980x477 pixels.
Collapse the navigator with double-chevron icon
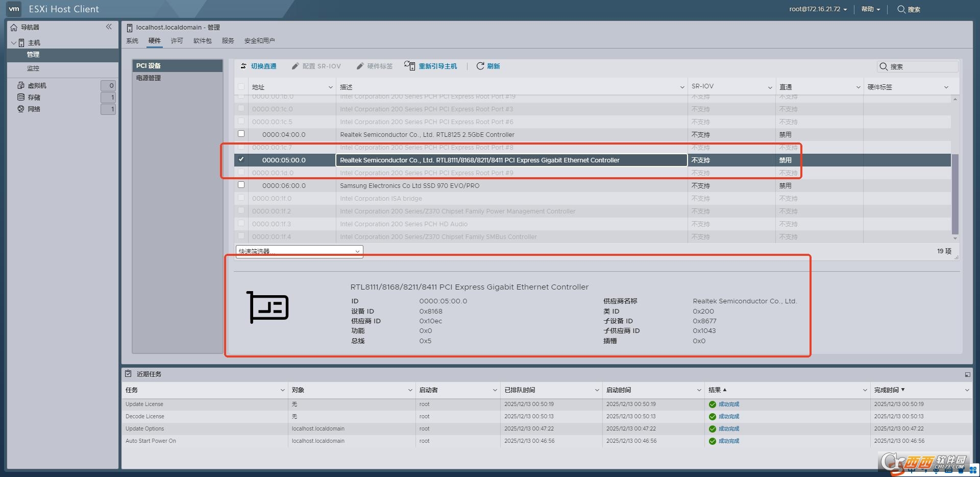pos(109,27)
